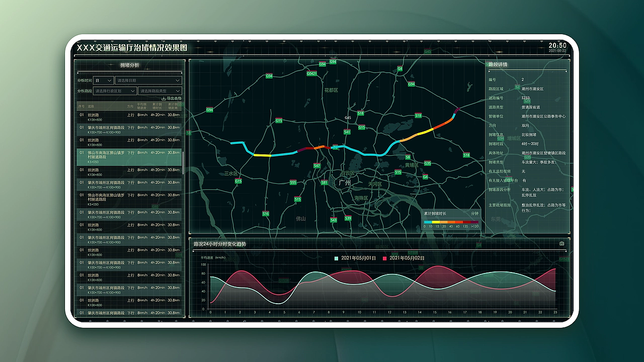Viewport: 644px width, 362px height.
Task: Click the S47 highway marker
Action: tap(317, 166)
